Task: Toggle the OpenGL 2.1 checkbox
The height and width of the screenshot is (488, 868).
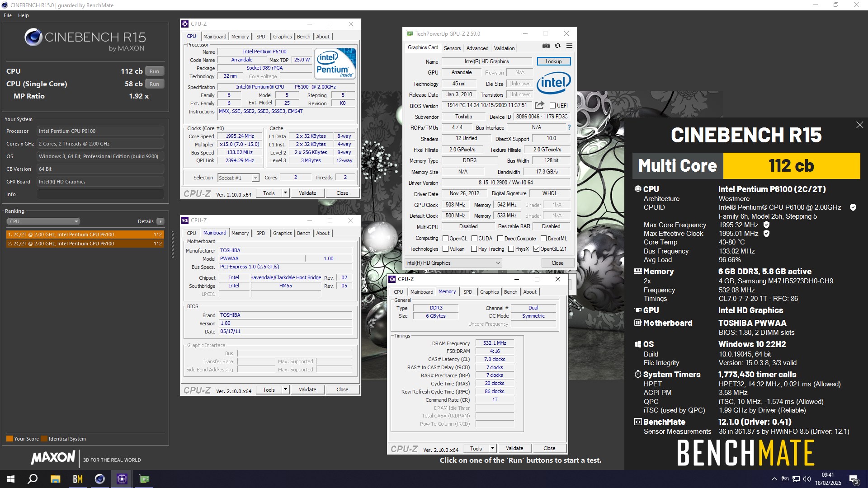Action: (x=536, y=249)
